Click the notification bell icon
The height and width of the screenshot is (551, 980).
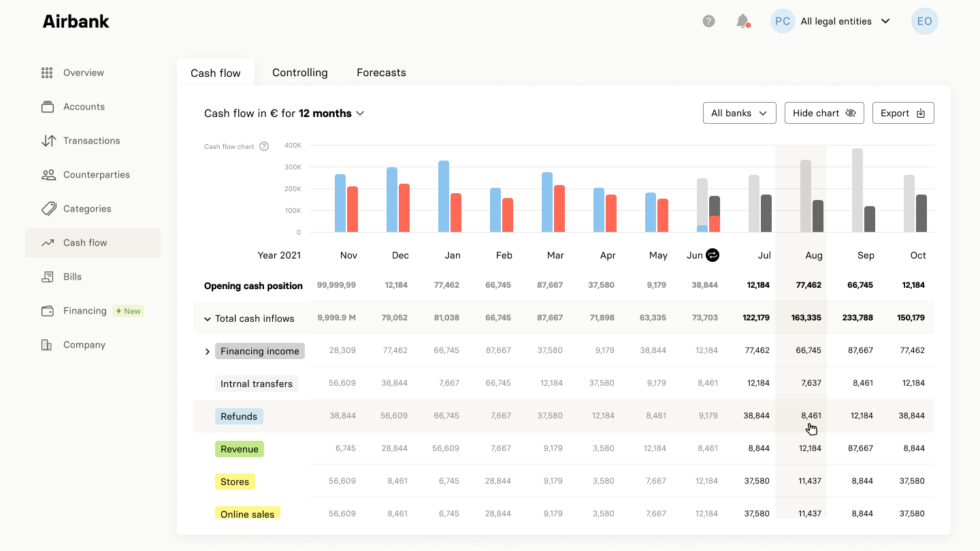[742, 21]
